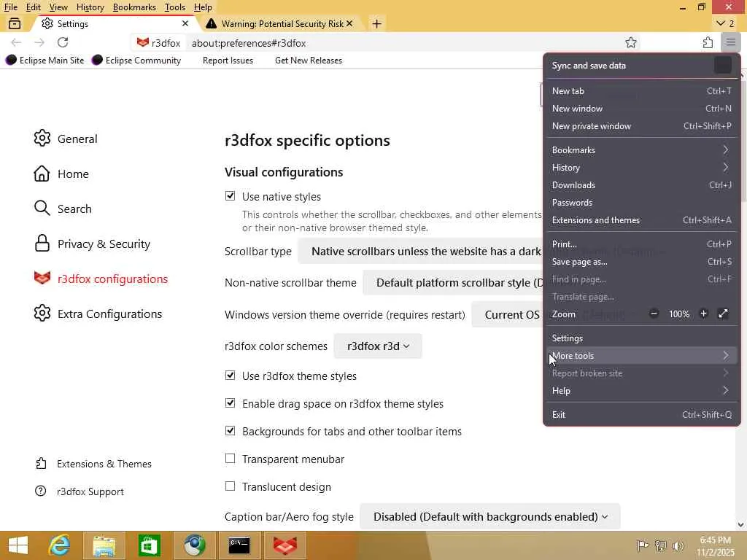Go forward one page
This screenshot has height=560, width=747.
(39, 43)
